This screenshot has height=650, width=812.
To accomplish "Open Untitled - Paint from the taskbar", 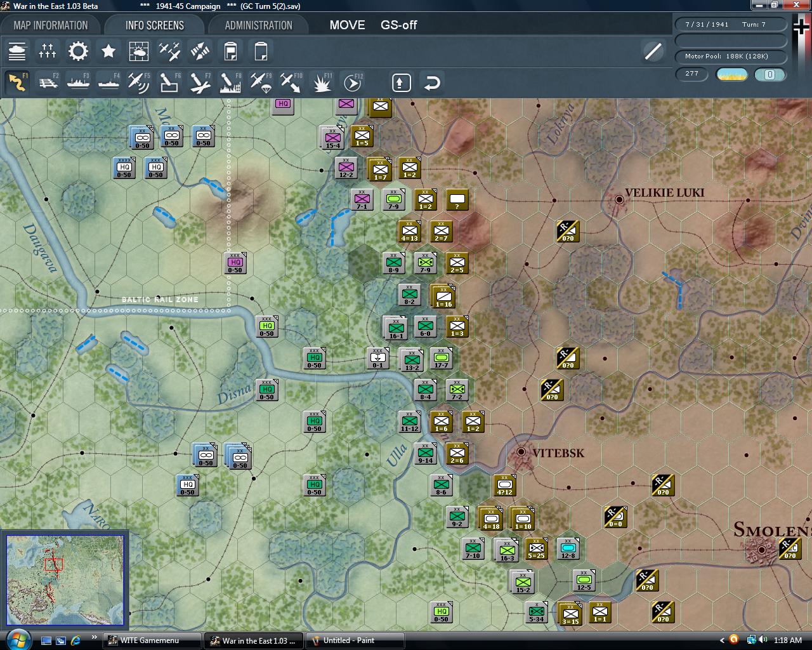I will pyautogui.click(x=355, y=640).
